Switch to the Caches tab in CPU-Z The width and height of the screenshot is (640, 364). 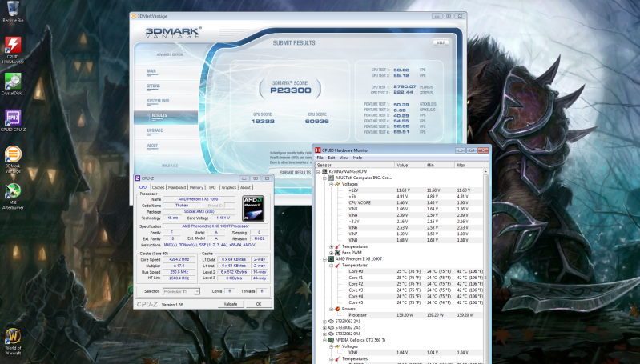[158, 187]
